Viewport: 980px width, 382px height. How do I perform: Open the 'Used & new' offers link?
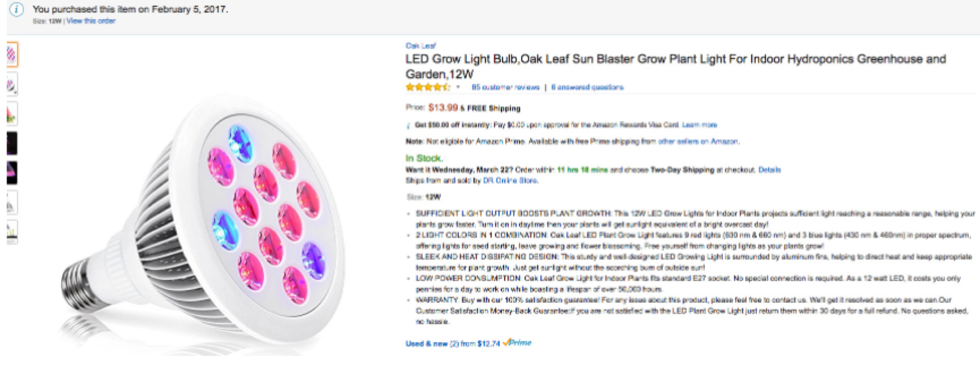coord(426,344)
